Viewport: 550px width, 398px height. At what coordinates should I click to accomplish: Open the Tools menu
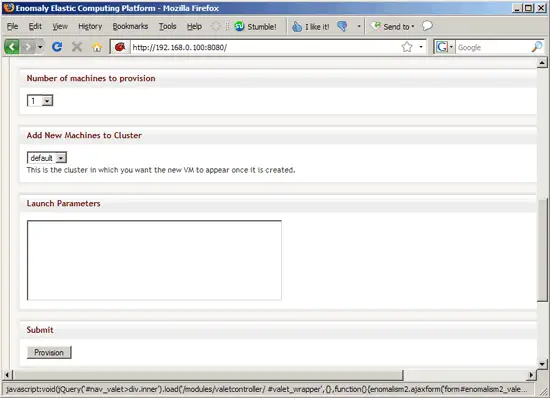tap(167, 26)
